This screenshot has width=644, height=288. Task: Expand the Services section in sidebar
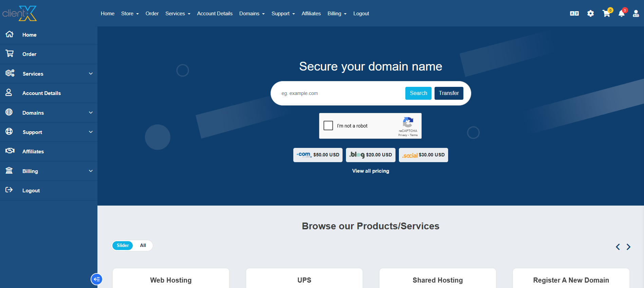[91, 74]
